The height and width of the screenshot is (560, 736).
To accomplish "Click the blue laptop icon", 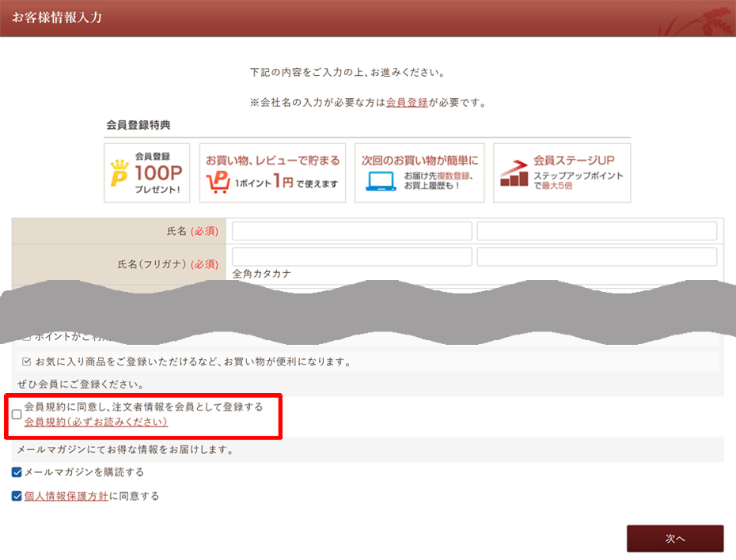I will pos(381,180).
